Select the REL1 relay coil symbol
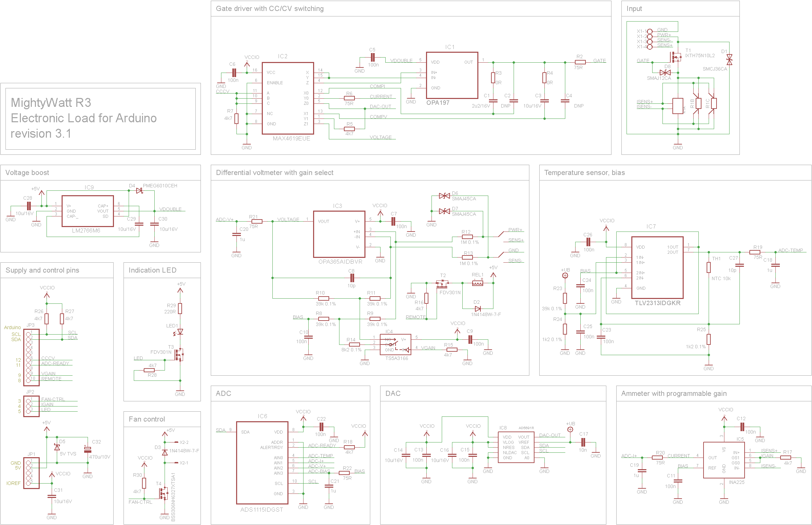The image size is (812, 525). pos(478,283)
